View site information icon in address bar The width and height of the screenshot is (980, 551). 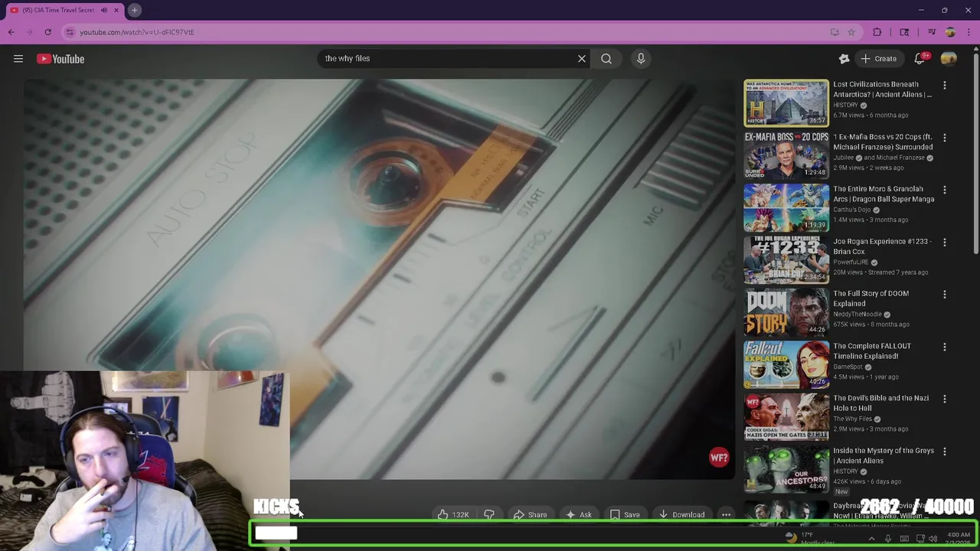[70, 32]
